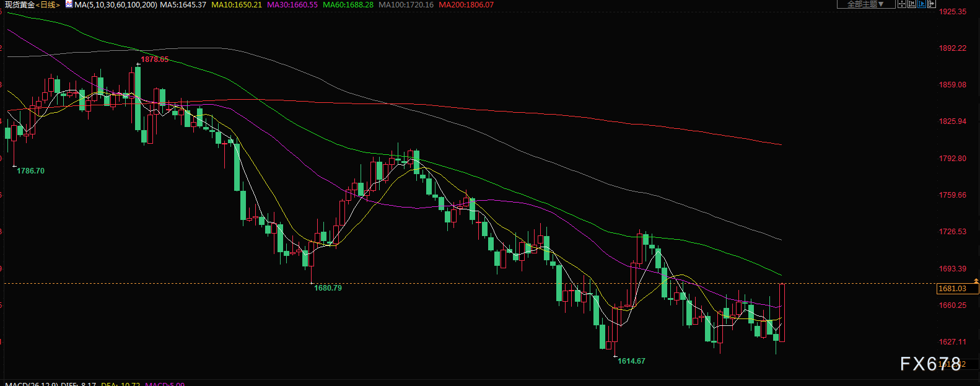The width and height of the screenshot is (980, 386).
Task: Click the MA5:1645.37 value label
Action: click(183, 5)
